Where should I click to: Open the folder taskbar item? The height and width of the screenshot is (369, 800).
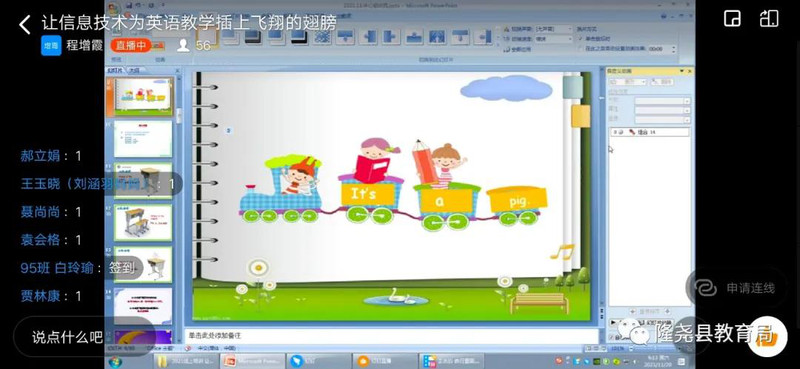(x=187, y=361)
